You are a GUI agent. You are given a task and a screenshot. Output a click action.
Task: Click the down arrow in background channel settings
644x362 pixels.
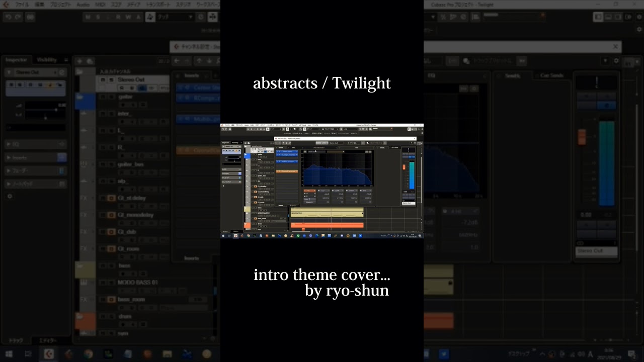tap(209, 61)
